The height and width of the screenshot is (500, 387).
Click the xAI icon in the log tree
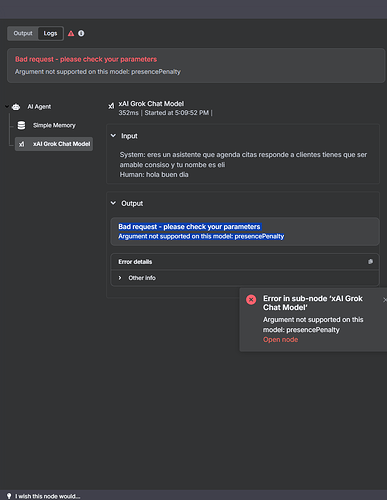point(22,144)
